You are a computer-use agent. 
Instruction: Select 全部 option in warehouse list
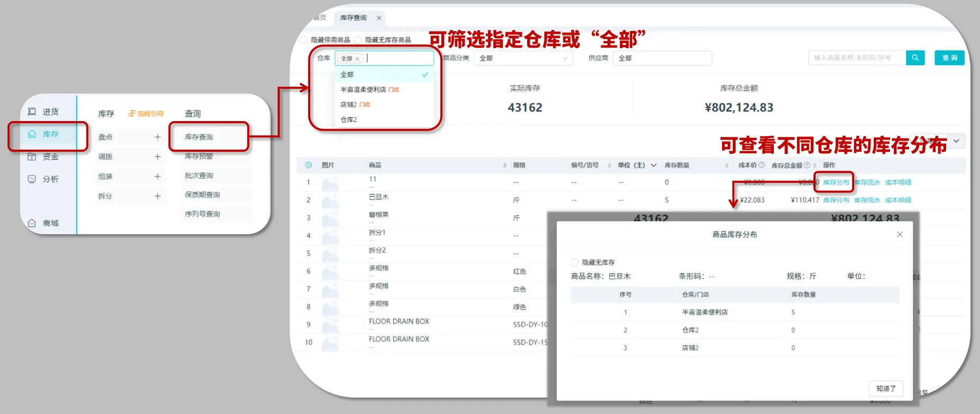click(384, 75)
